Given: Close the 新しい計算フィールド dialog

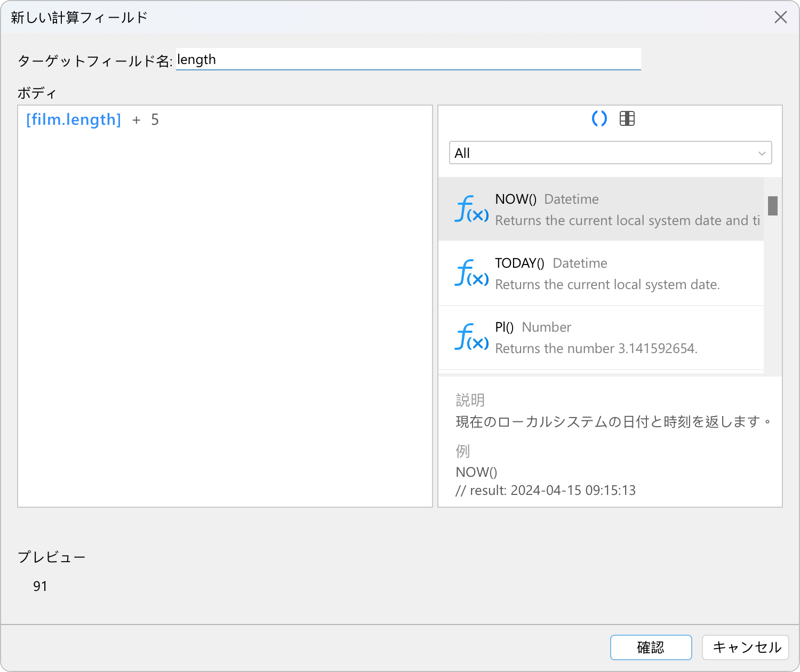Looking at the screenshot, I should pos(781,17).
